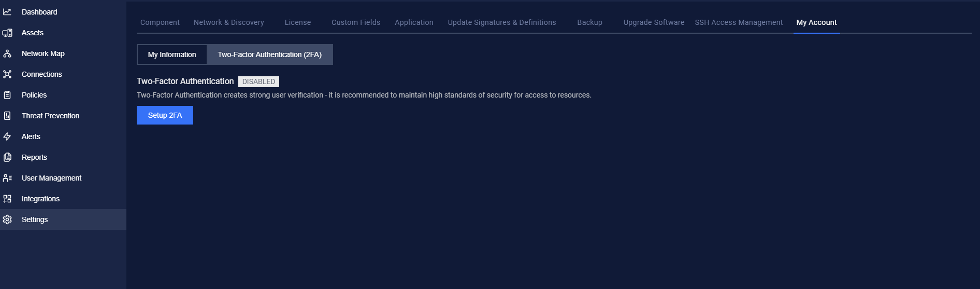Click the DISABLED status badge
The image size is (980, 289).
click(258, 81)
